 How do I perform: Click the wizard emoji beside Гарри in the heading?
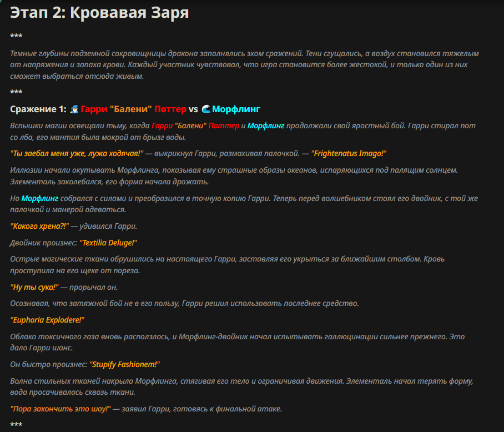tap(74, 109)
